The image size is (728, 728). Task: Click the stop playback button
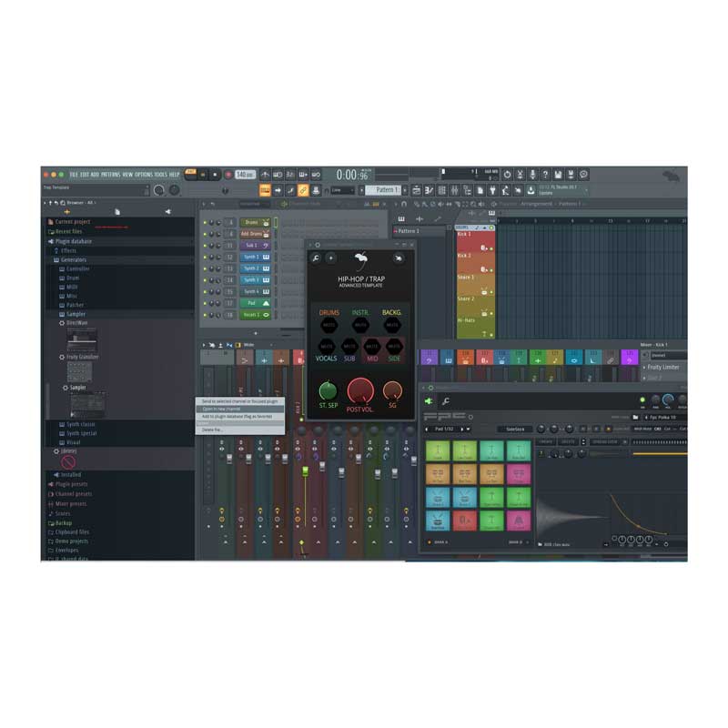tap(215, 175)
